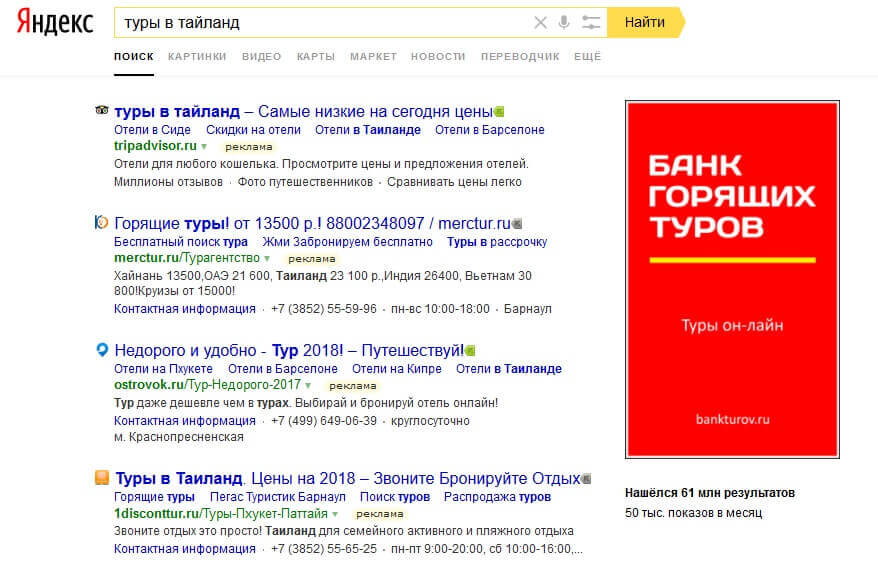Screen dimensions: 878x570
Task: Click phone number '+7 (499) 649-06-39'
Action: pyautogui.click(x=324, y=421)
